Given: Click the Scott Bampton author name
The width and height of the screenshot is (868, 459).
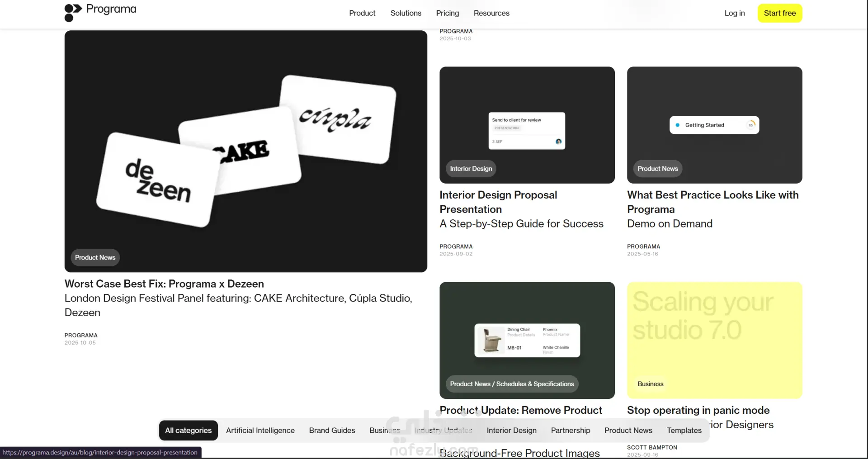Looking at the screenshot, I should (x=652, y=448).
